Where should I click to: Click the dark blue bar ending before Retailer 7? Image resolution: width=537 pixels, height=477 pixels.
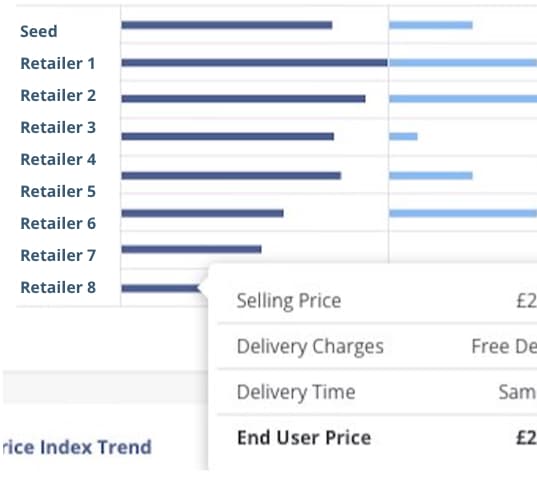(x=191, y=249)
